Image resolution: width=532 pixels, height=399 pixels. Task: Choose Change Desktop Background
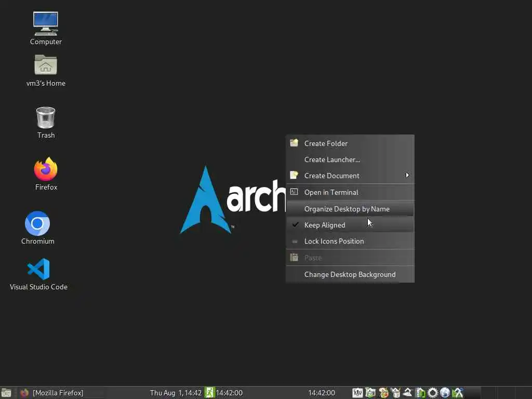click(x=350, y=274)
